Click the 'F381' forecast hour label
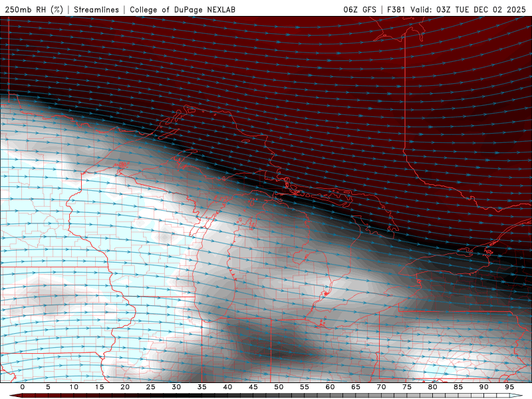The height and width of the screenshot is (399, 532). point(396,9)
